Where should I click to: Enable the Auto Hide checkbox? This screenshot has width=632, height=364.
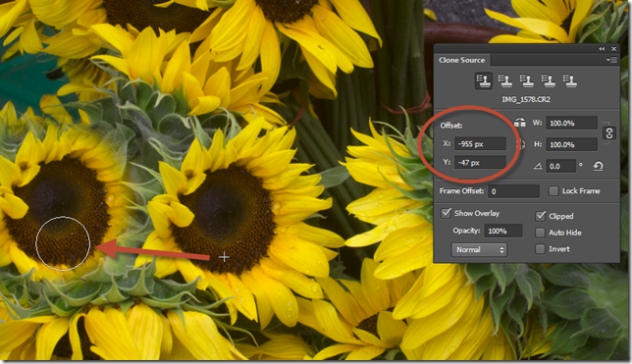tap(540, 233)
